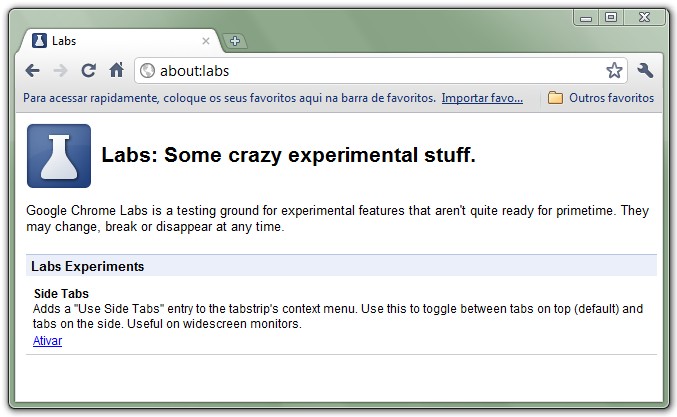Bookmark this page with the star
The image size is (677, 417).
614,70
